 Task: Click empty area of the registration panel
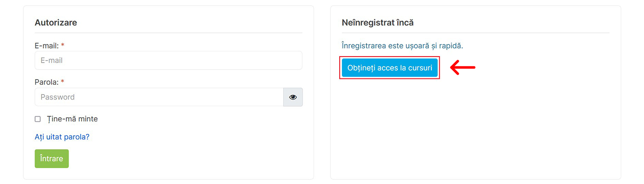[x=476, y=130]
